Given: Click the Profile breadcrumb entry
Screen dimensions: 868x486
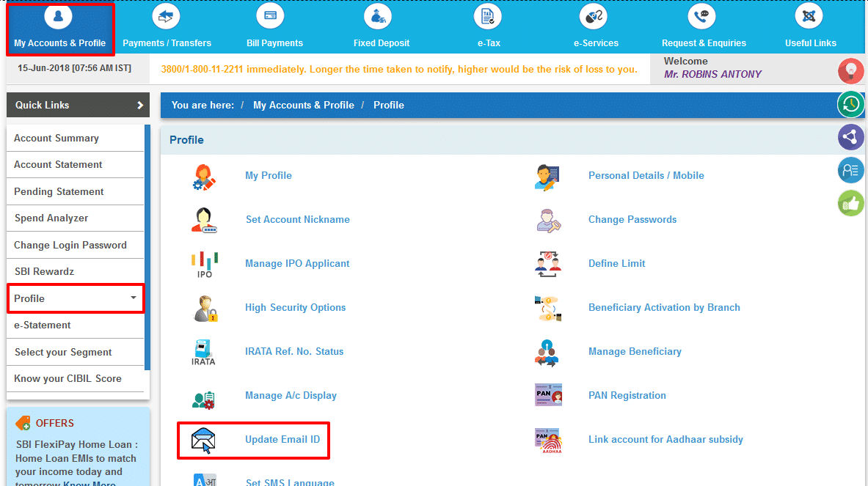Looking at the screenshot, I should pos(389,105).
